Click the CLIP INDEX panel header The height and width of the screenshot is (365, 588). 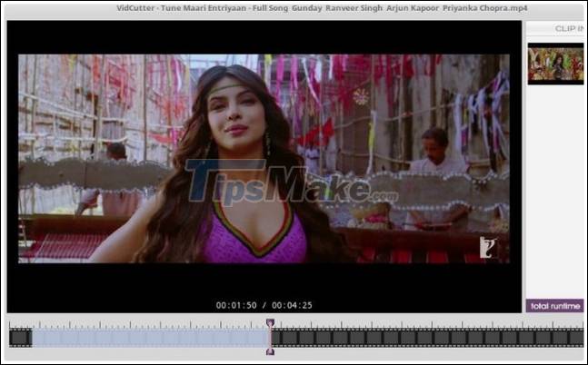[x=555, y=28]
